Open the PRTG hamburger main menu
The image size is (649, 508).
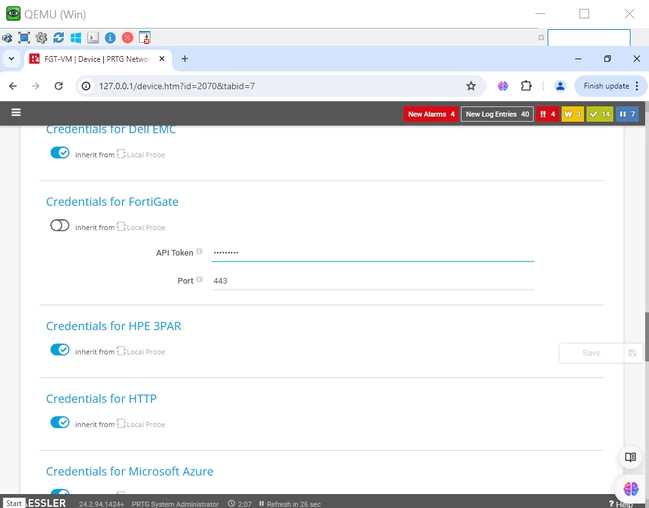tap(16, 113)
